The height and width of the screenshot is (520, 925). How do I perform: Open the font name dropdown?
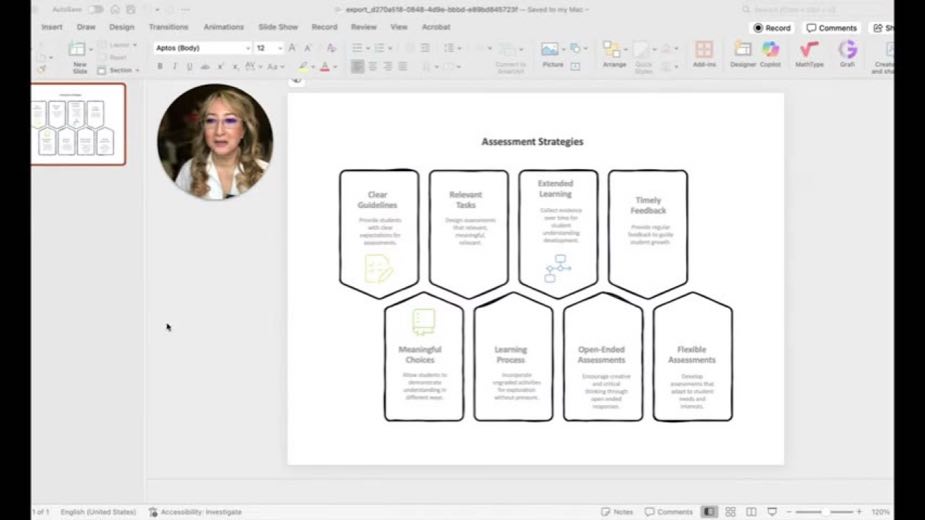(248, 48)
